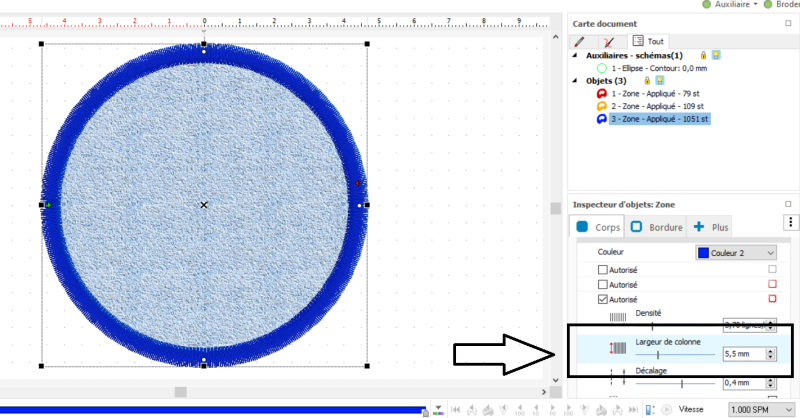Click the Largeur de colonne 5,5 mm field
Screen dimensions: 800x418
741,354
